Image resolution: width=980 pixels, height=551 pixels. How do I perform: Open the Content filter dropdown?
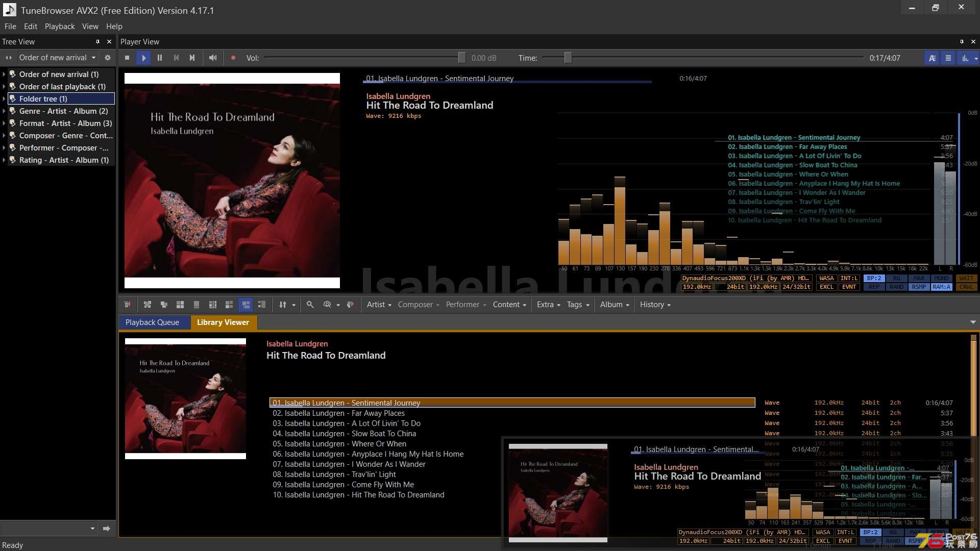click(x=509, y=305)
